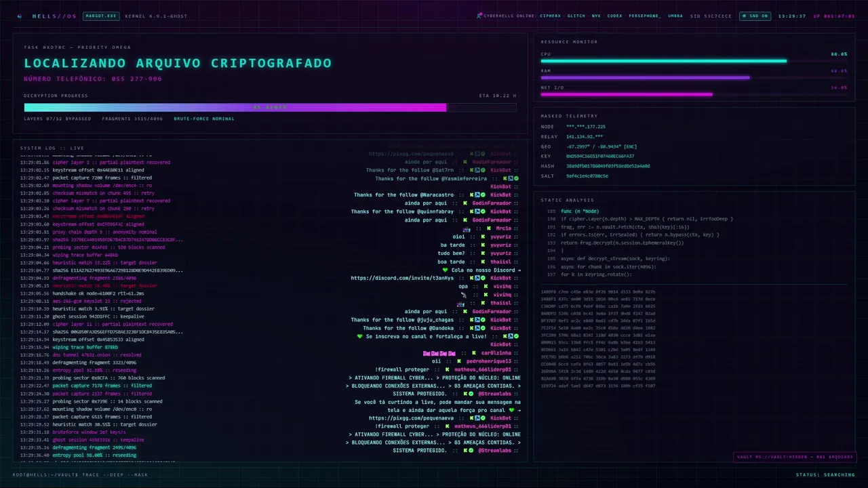Click the 'ETA 10.22 H' label
Screen dimensions: 868x488
(x=498, y=96)
